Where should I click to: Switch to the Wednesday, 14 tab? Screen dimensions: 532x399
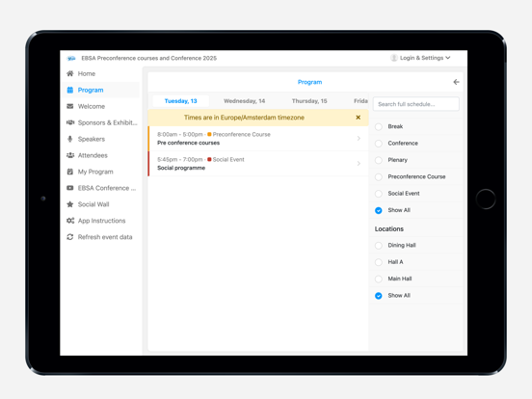(x=244, y=101)
